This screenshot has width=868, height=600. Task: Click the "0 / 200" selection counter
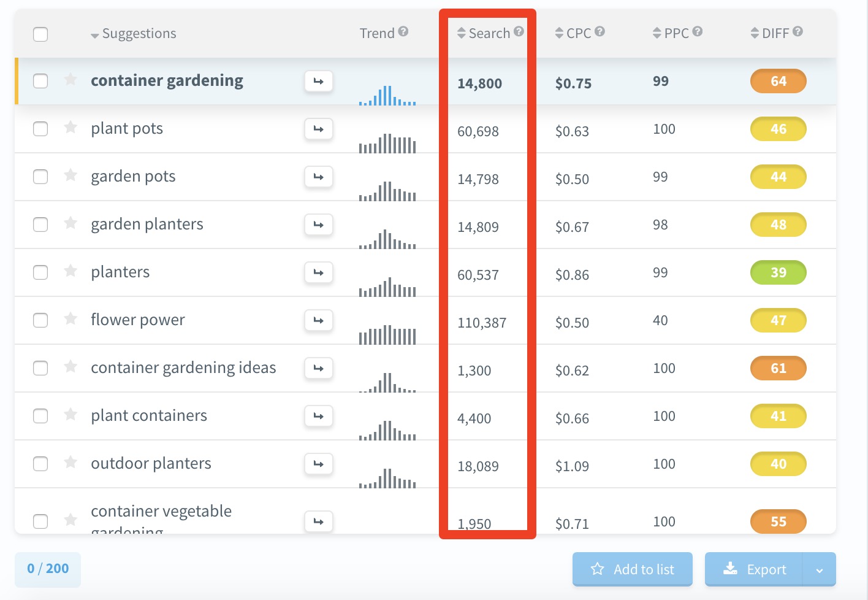click(x=47, y=569)
